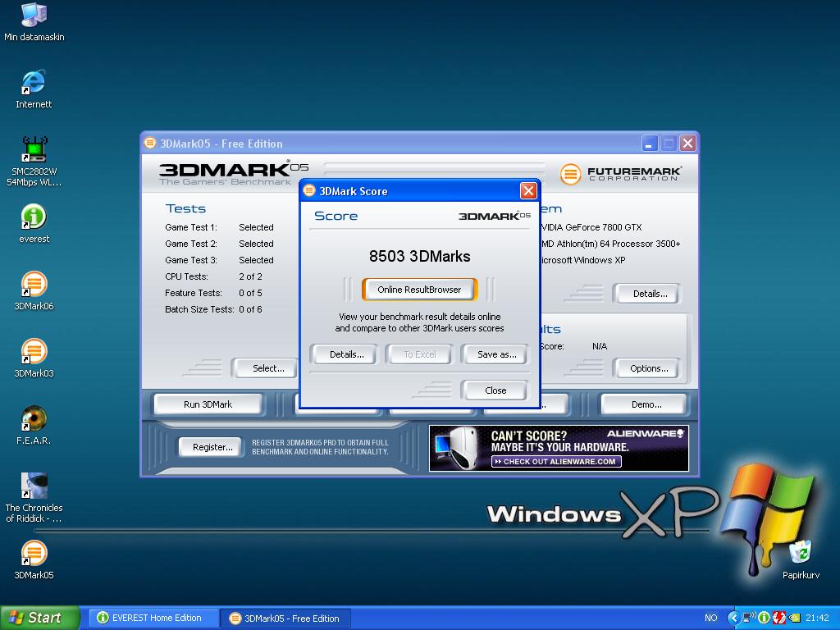This screenshot has height=630, width=840.
Task: Click the Run 3DMark button
Action: pos(208,404)
